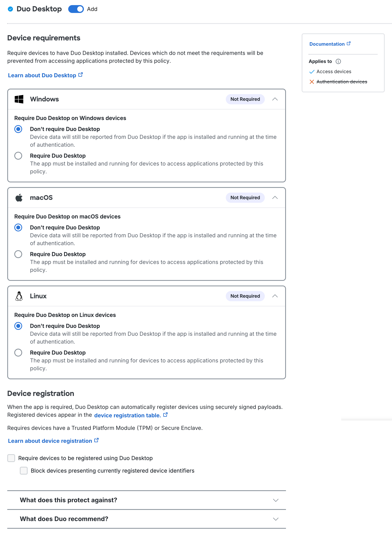392x534 pixels.
Task: Open the device registration table link
Action: 127,415
